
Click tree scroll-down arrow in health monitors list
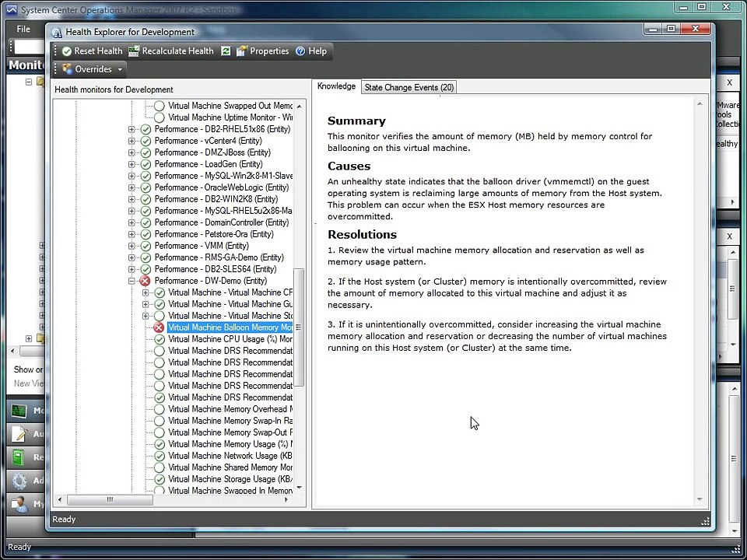click(x=299, y=488)
